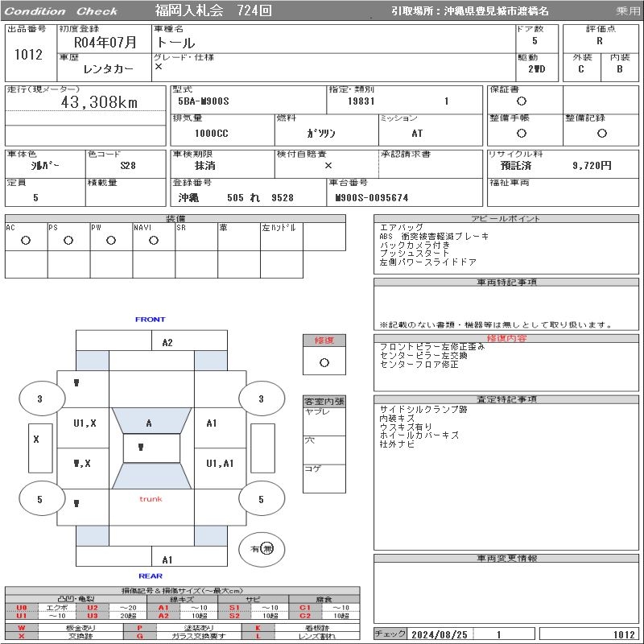Click the NAVI equipment circle mark
This screenshot has height=644, width=644.
click(154, 240)
